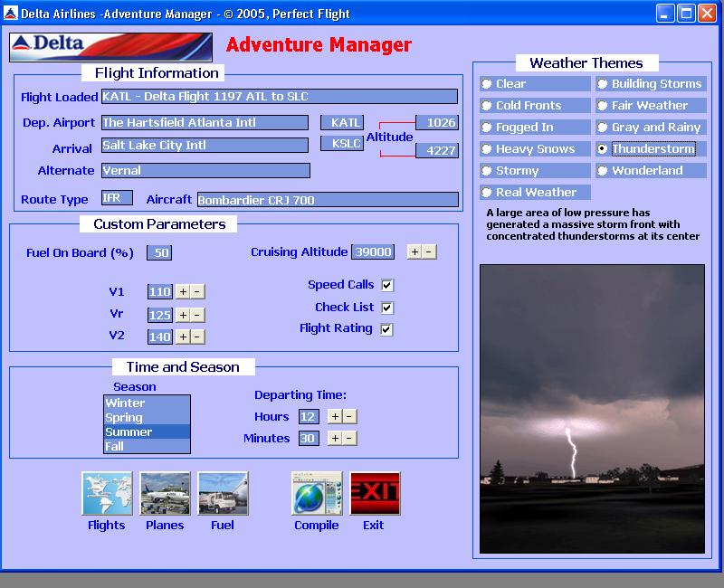Decrease Vr speed with minus button
The width and height of the screenshot is (724, 588).
coord(197,315)
